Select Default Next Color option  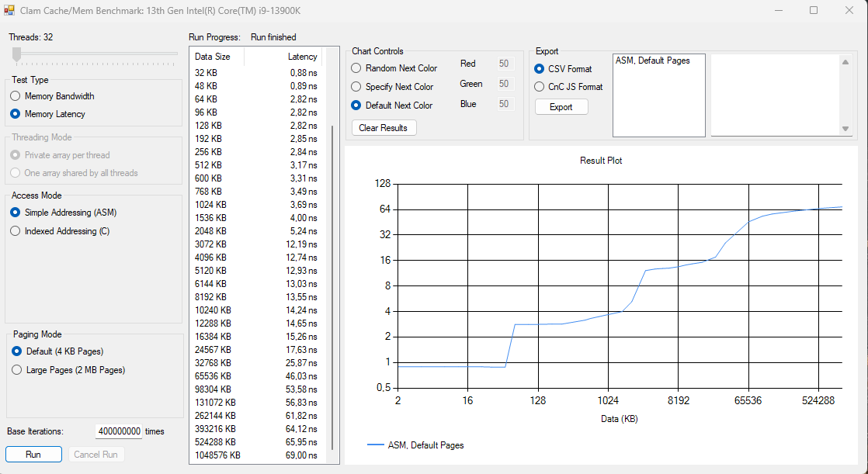tap(392, 105)
